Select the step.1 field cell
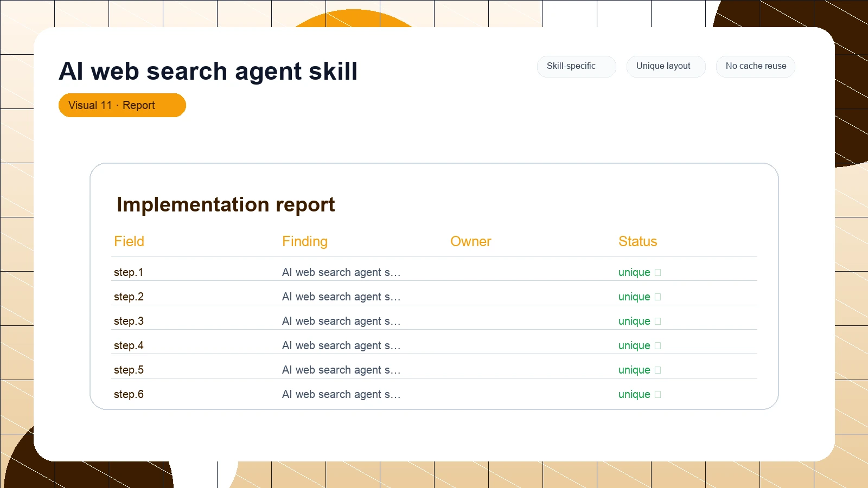Screen dimensions: 868x488 (x=129, y=272)
